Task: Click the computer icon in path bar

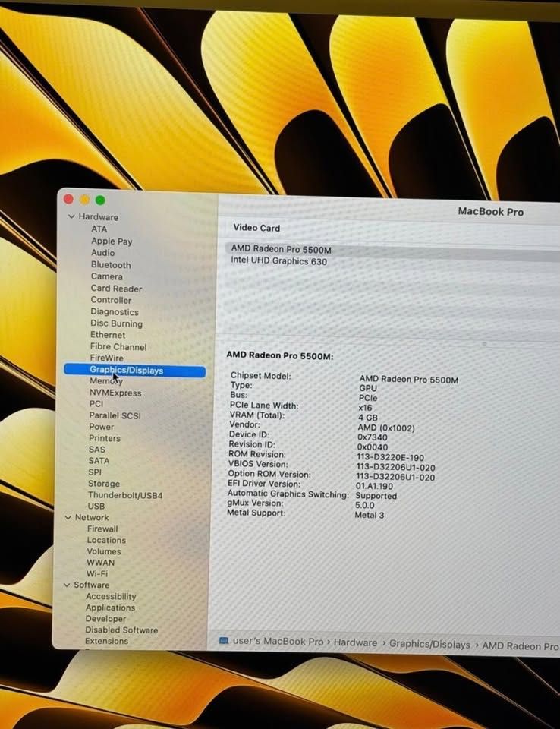Action: click(x=224, y=641)
